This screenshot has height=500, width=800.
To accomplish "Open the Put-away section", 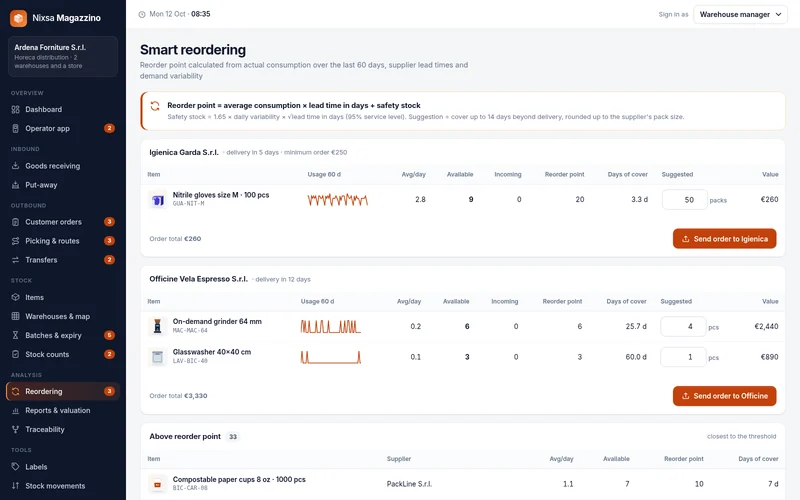I will tap(63, 185).
